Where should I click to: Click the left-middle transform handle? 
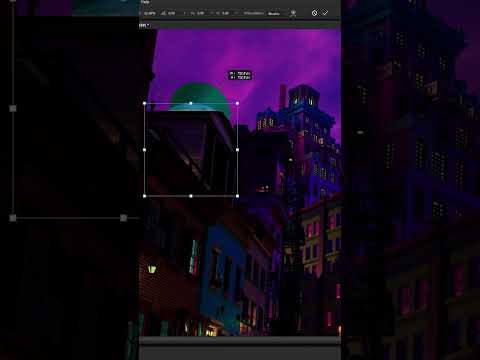pos(144,150)
